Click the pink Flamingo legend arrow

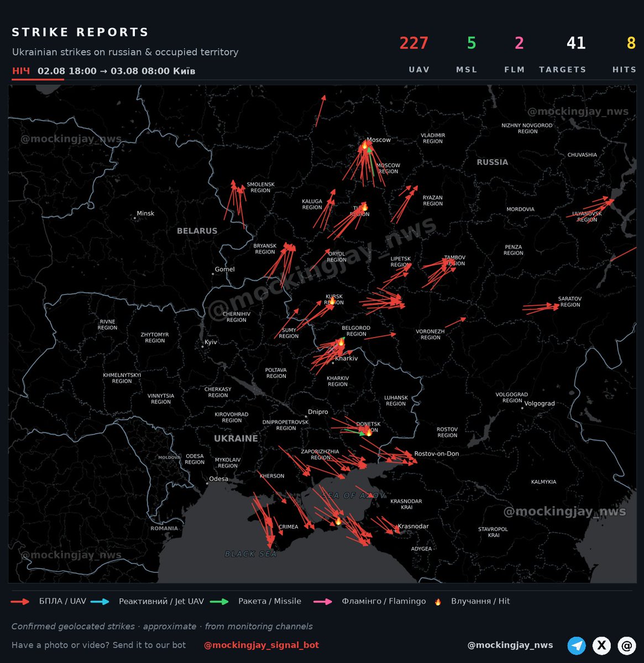click(323, 602)
